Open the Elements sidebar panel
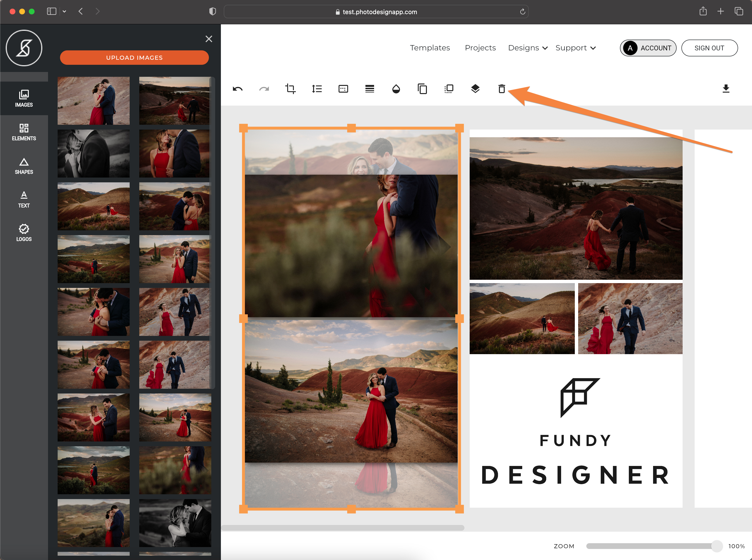 [x=24, y=132]
